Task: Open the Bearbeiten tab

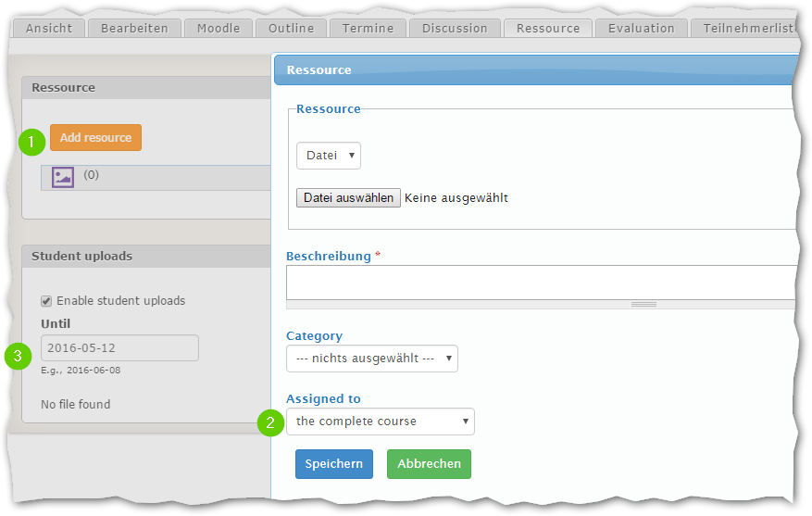Action: point(134,28)
